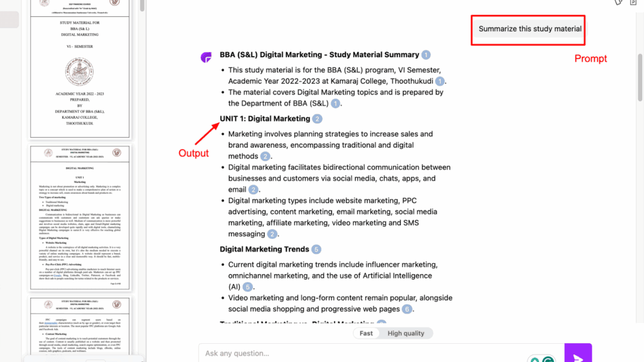Click the 'Summarize this study material' prompt
The width and height of the screenshot is (644, 362).
click(x=528, y=28)
